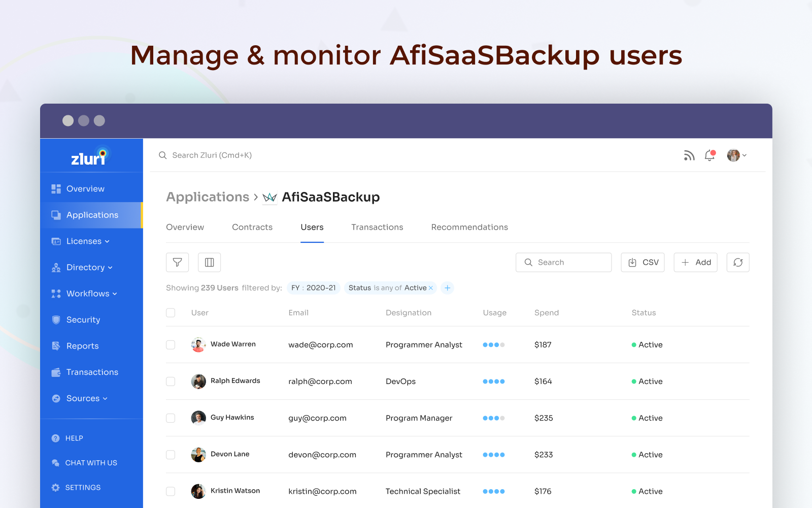Remove the Status Active filter

pos(431,288)
